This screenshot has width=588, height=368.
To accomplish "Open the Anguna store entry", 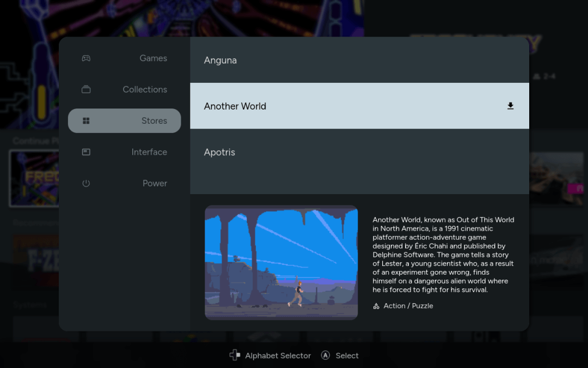I will 220,60.
